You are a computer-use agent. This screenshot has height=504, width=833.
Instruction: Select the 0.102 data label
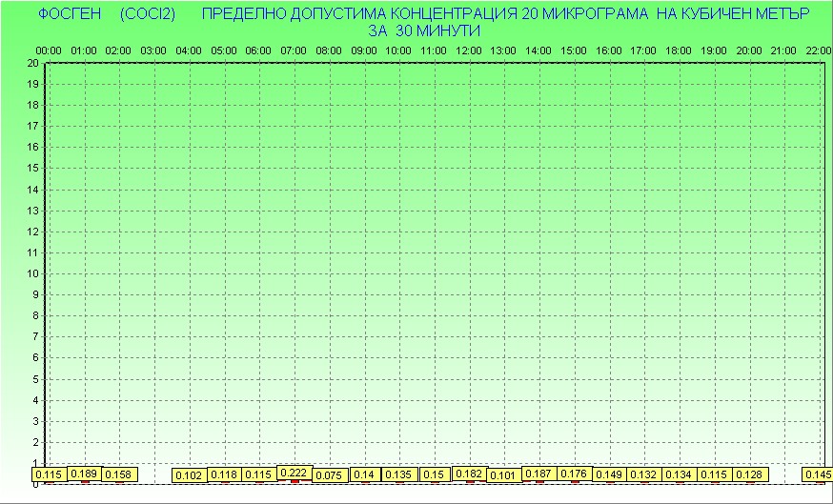189,475
